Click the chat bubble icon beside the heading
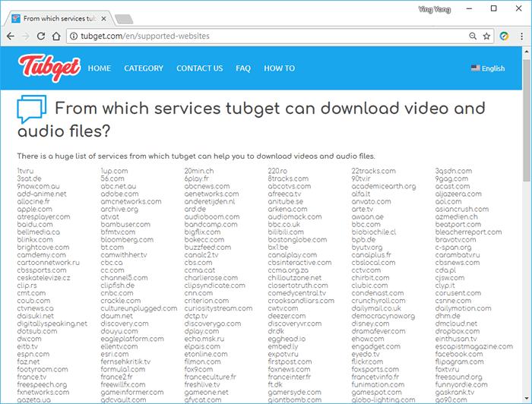 [31, 109]
